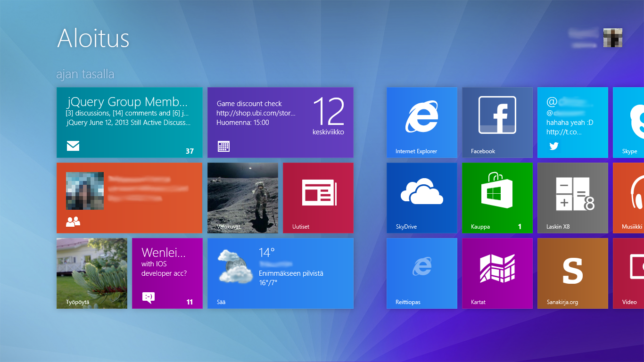Open the Skype tile

628,123
